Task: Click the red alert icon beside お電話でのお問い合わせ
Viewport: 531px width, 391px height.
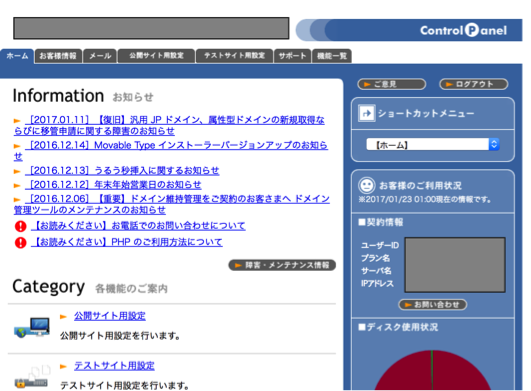Action: click(21, 226)
